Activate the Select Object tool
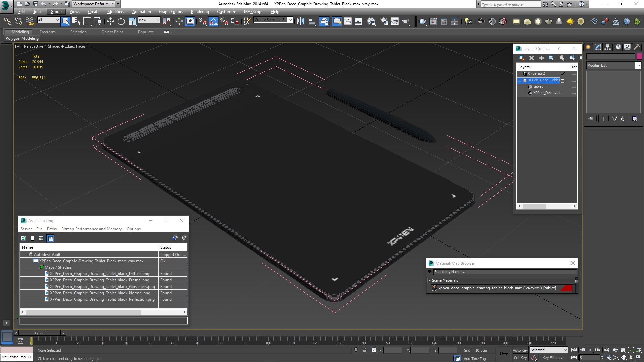644x362 pixels. click(x=66, y=21)
